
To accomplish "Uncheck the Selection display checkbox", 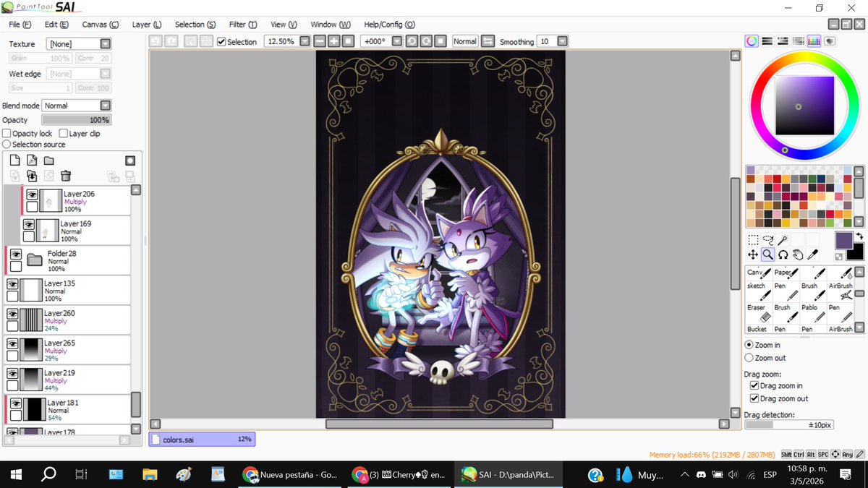I will pyautogui.click(x=221, y=42).
